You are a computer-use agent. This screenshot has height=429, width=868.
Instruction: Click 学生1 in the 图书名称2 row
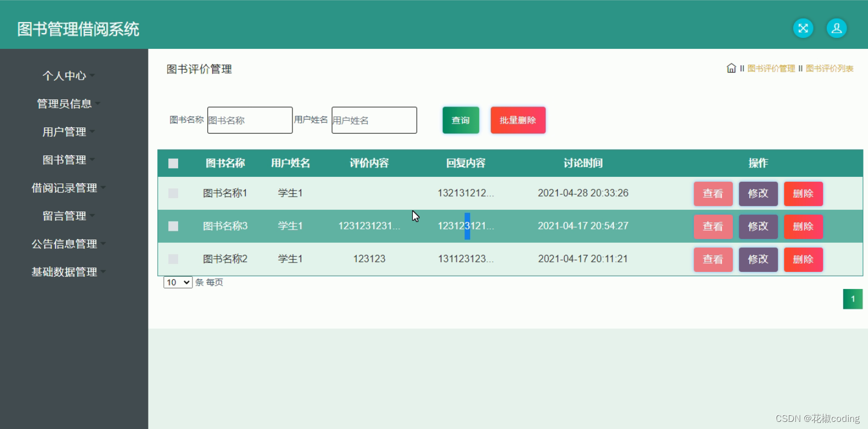[x=290, y=259]
